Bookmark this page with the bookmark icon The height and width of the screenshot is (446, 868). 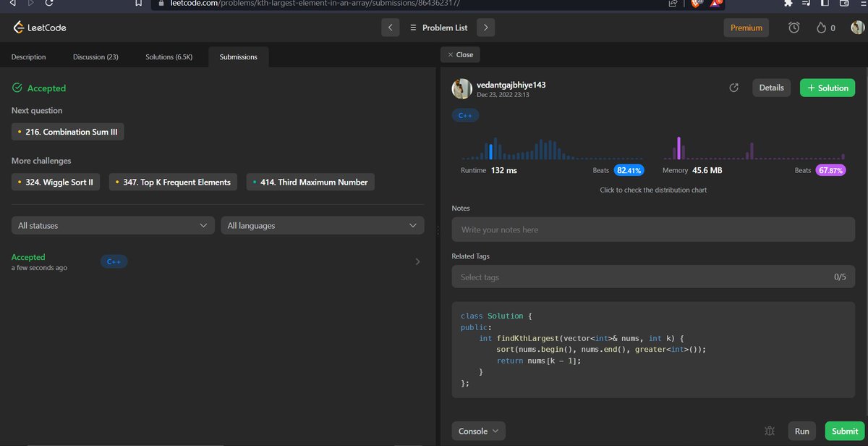pos(138,4)
